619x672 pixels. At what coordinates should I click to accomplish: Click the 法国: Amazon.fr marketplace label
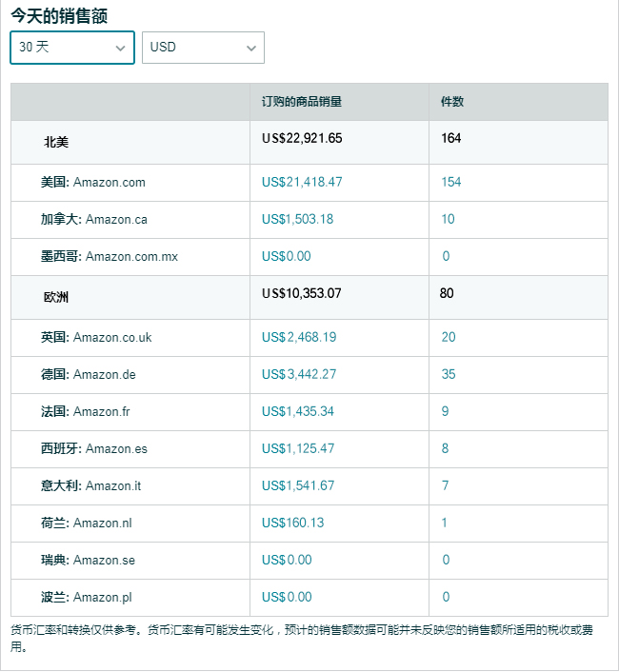(86, 411)
